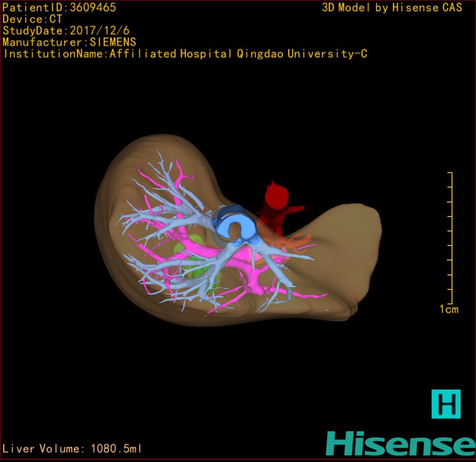476x462 pixels.
Task: Click the Manufacturer SIEMENS label
Action: [69, 42]
